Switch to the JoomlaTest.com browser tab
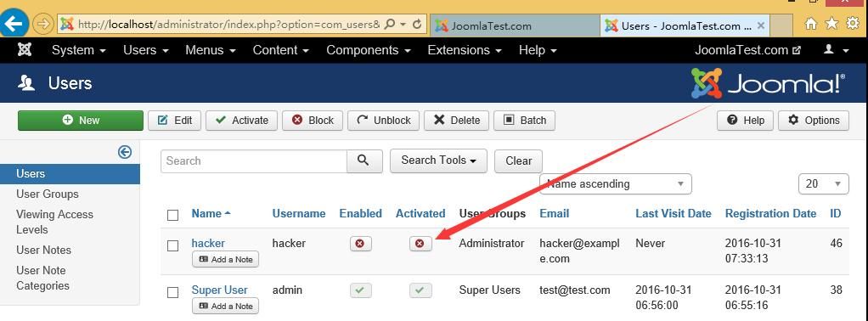The height and width of the screenshot is (321, 868). point(515,25)
